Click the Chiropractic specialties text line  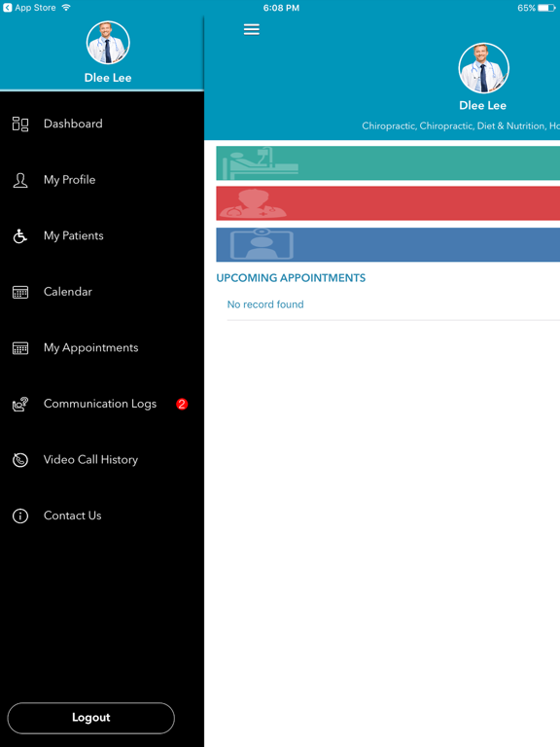pos(461,126)
